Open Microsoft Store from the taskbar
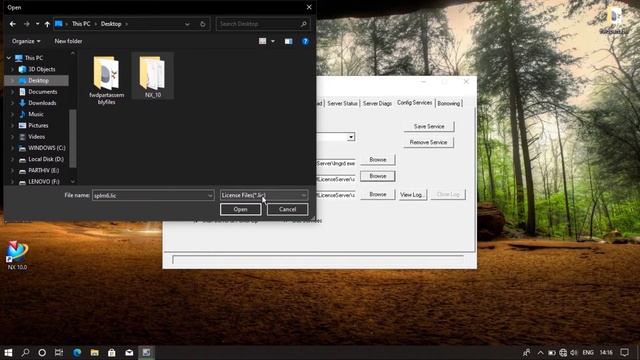The width and height of the screenshot is (640, 360). click(111, 353)
